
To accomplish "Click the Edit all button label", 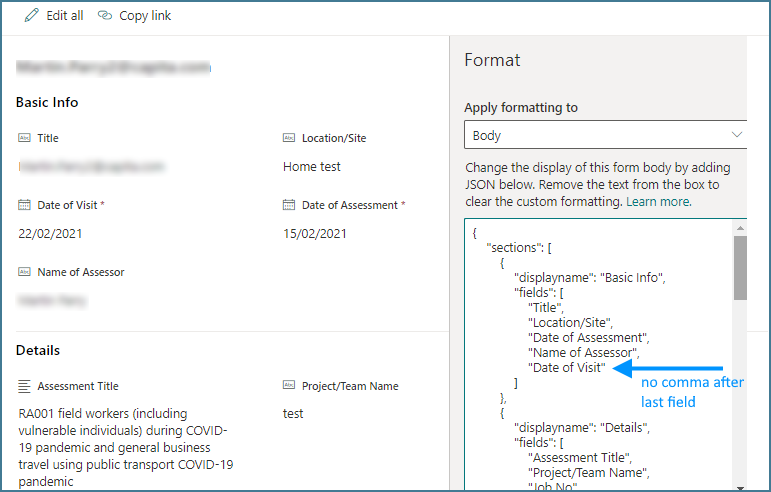I will coord(64,16).
